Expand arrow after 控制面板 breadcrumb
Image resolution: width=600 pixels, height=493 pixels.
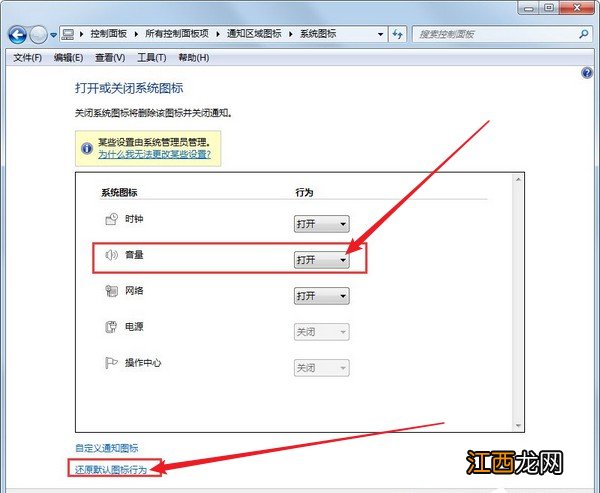pyautogui.click(x=136, y=34)
